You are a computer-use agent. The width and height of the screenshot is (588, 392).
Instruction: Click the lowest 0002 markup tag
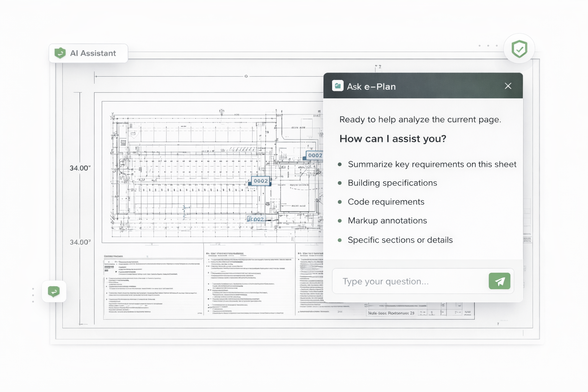click(256, 219)
